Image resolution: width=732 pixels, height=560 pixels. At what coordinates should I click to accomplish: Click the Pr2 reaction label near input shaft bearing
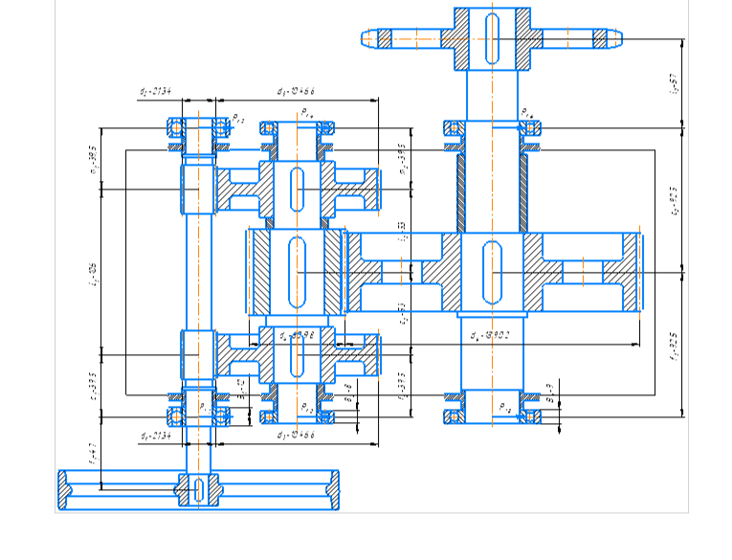click(238, 118)
